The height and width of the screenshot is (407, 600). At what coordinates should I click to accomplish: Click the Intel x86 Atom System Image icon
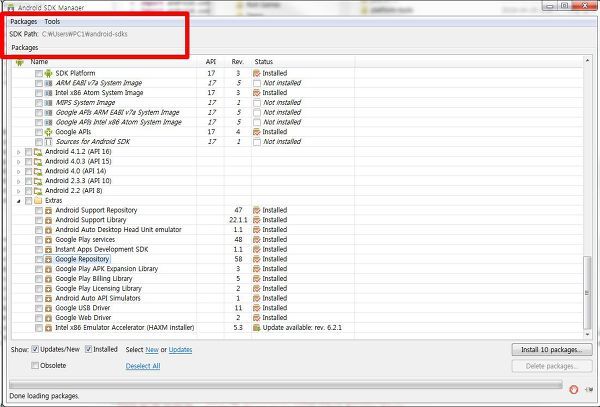pyautogui.click(x=48, y=93)
